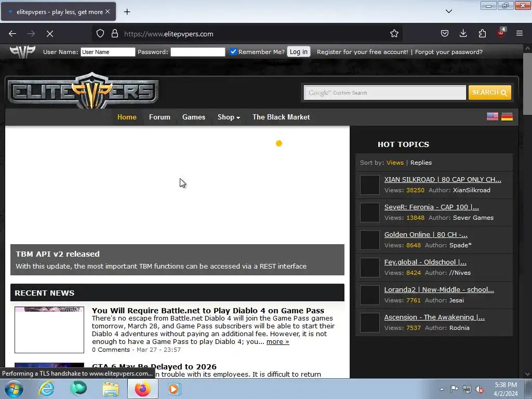The width and height of the screenshot is (532, 399).
Task: Click the more » link in Diablo article
Action: pyautogui.click(x=277, y=342)
